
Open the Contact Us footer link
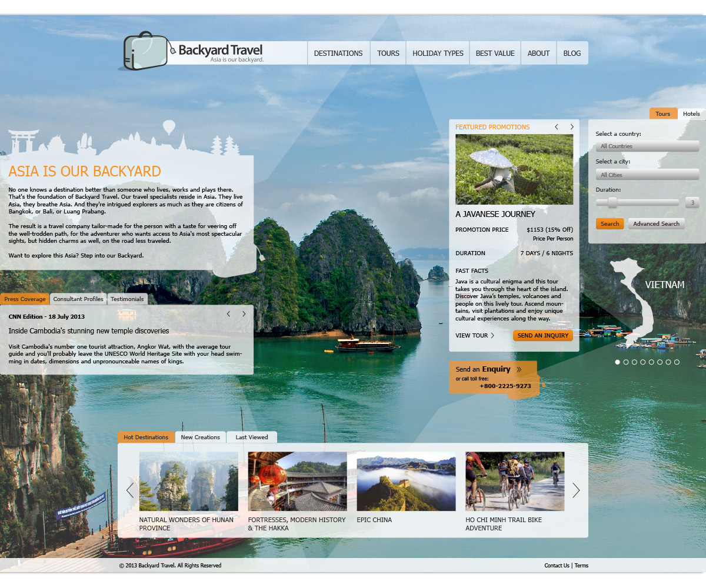[557, 566]
